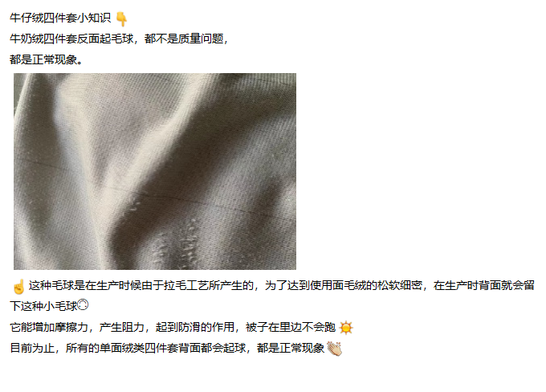Image resolution: width=546 pixels, height=392 pixels.
Task: Click the sun emoji after 不会跑
Action: [x=346, y=328]
